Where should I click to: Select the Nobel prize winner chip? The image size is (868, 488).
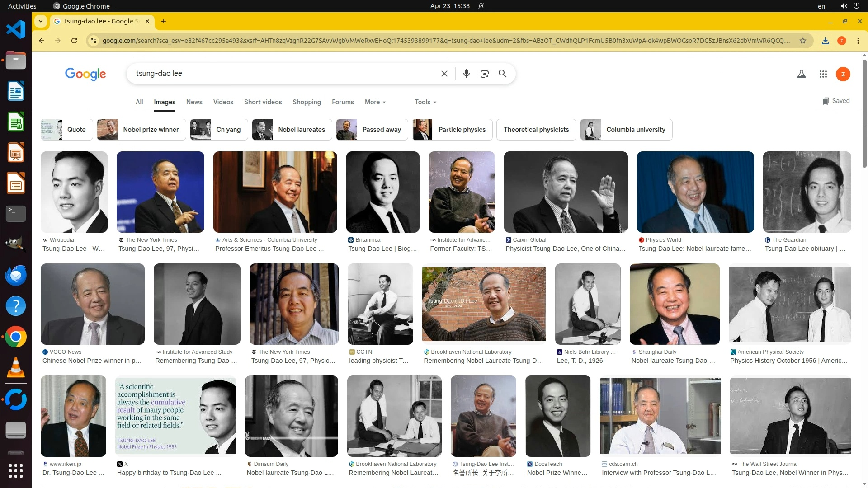coord(141,130)
